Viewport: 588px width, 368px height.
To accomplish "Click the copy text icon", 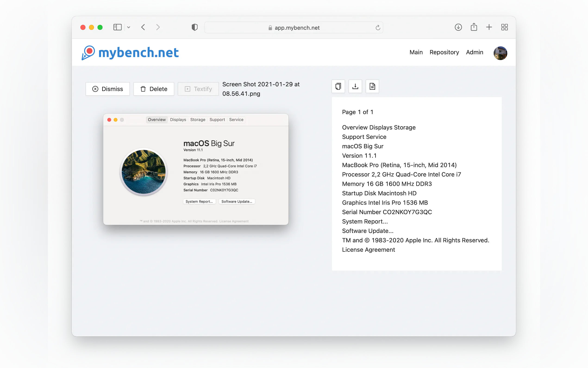I will 338,86.
